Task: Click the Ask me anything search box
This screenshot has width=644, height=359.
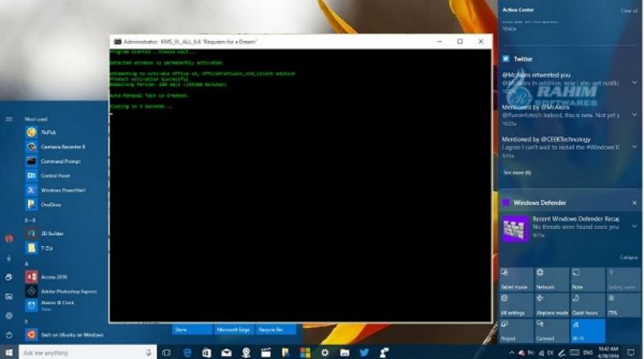Action: tap(87, 352)
